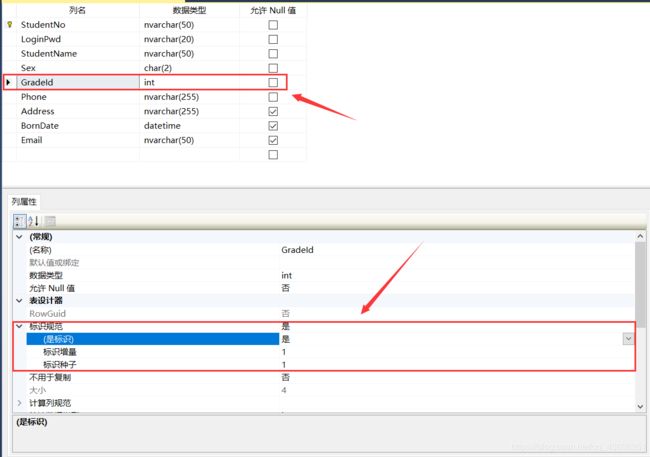Click the 列名 column header
This screenshot has width=650, height=457.
pos(78,10)
